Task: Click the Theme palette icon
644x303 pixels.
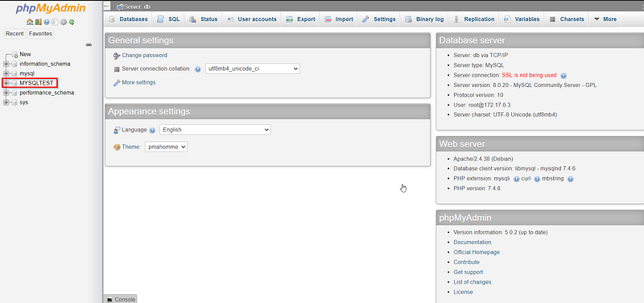Action: point(117,147)
